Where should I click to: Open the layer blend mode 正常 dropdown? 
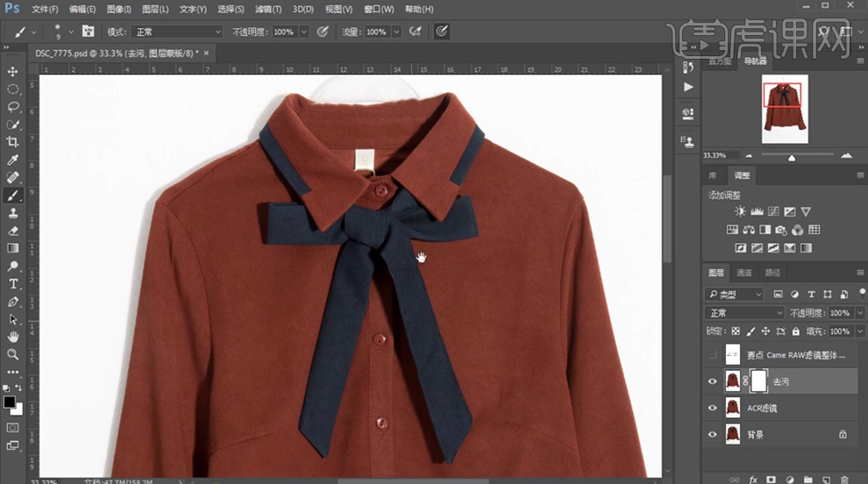pos(745,313)
